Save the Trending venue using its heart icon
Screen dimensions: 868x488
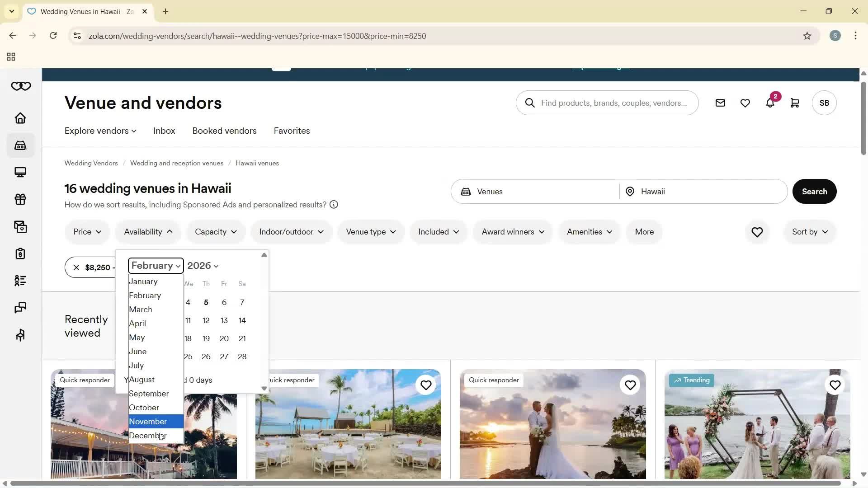tap(835, 385)
